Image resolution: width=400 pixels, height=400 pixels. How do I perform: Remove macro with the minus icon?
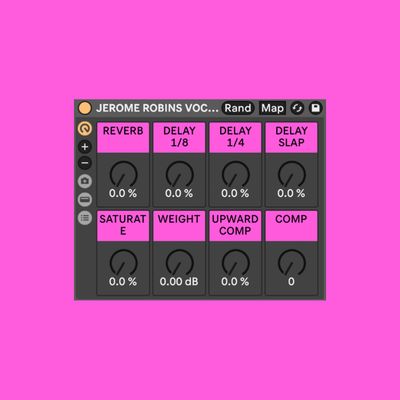click(x=85, y=163)
